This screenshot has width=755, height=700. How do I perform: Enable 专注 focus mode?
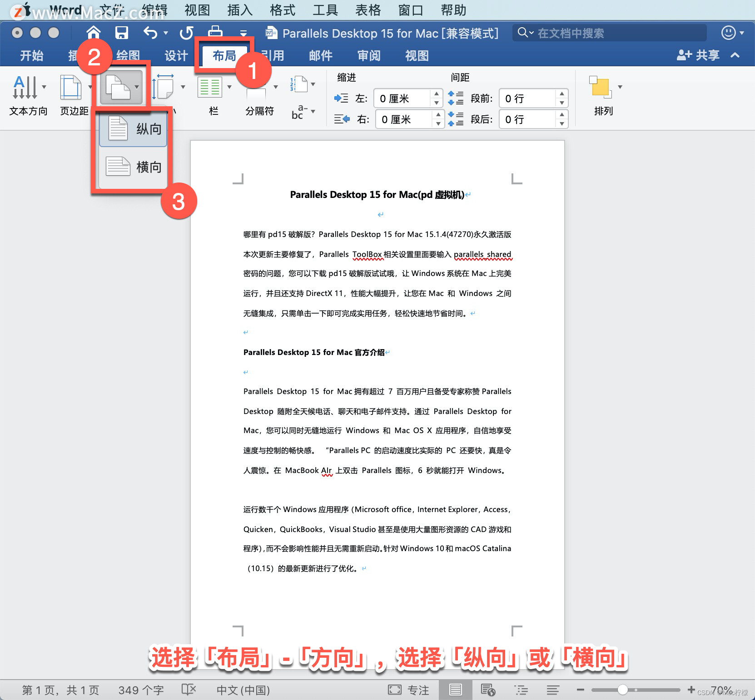[x=408, y=690]
